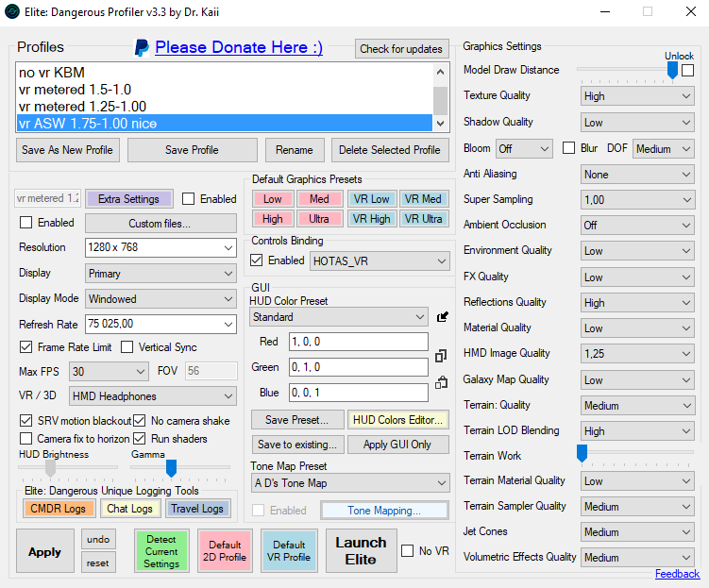Image resolution: width=709 pixels, height=588 pixels.
Task: Open the Display Mode dropdown
Action: [x=160, y=299]
